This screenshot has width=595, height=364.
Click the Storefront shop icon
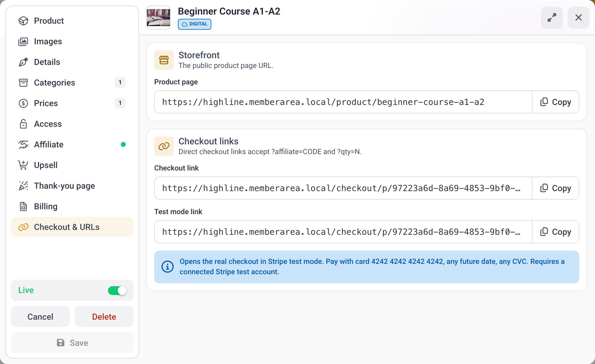click(164, 60)
